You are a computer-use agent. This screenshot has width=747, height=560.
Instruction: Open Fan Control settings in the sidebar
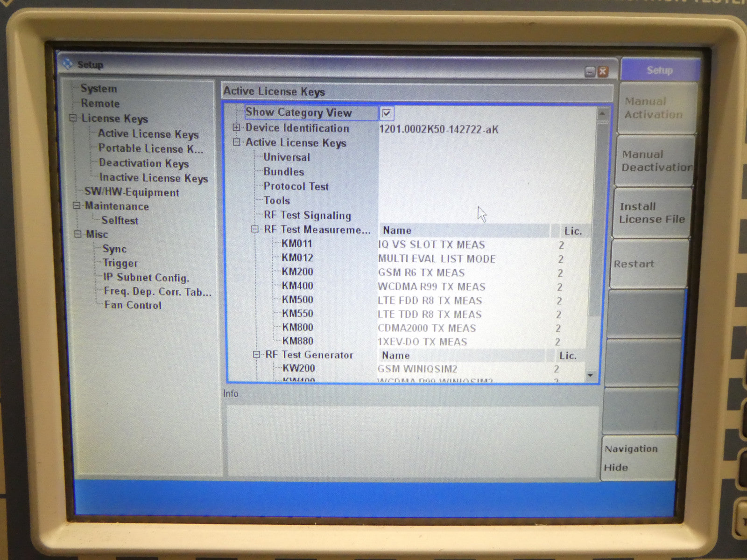click(133, 305)
